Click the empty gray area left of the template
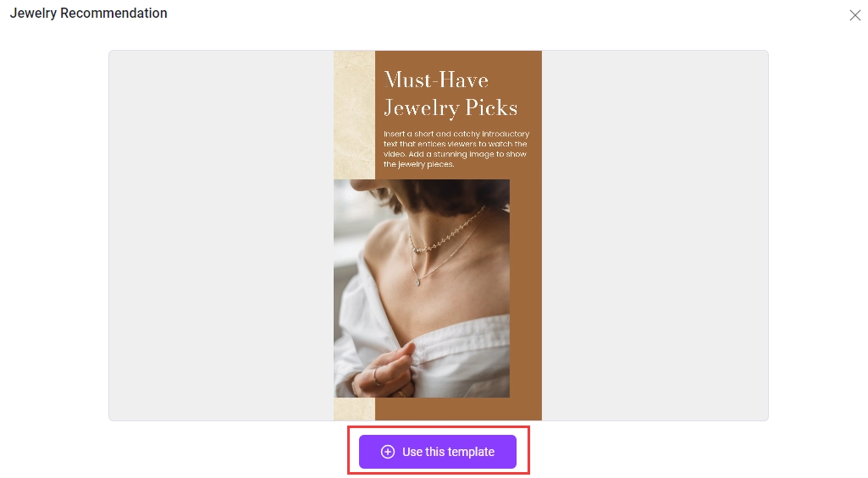Viewport: 868px width, 478px height. pyautogui.click(x=221, y=236)
